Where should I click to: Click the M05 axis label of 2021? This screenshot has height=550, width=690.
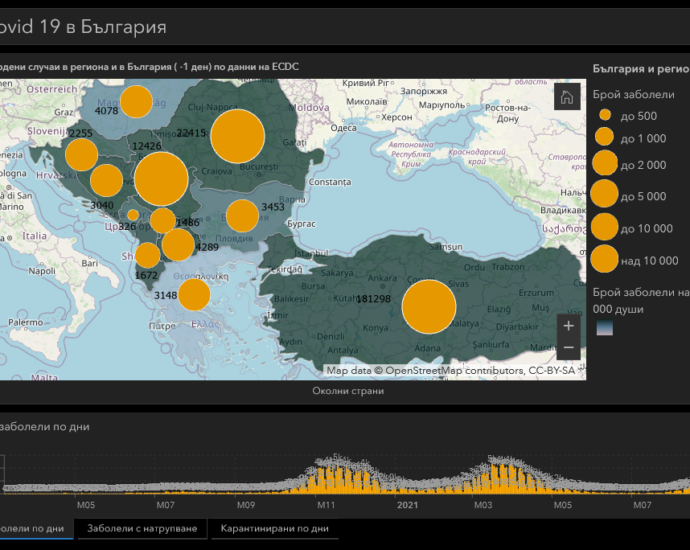(x=562, y=505)
